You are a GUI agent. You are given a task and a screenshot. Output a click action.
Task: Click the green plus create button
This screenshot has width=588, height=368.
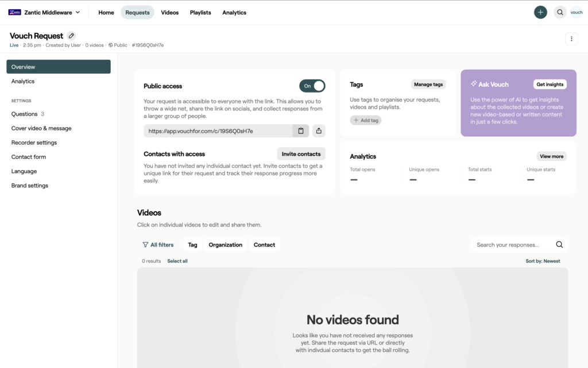coord(540,13)
